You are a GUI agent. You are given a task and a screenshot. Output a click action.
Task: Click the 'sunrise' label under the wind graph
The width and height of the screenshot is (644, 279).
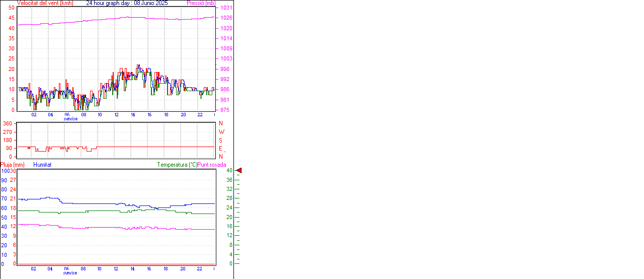coord(70,119)
